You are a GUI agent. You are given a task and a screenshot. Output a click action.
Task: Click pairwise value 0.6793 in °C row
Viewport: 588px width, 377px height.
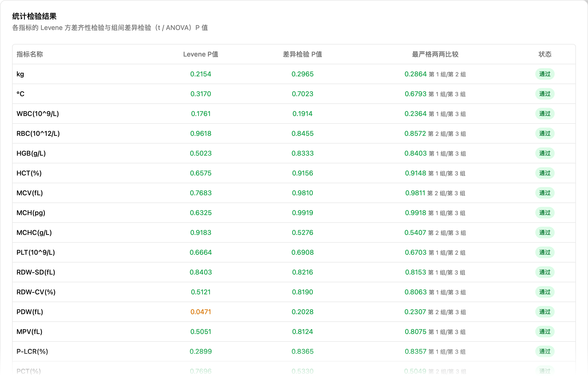416,94
